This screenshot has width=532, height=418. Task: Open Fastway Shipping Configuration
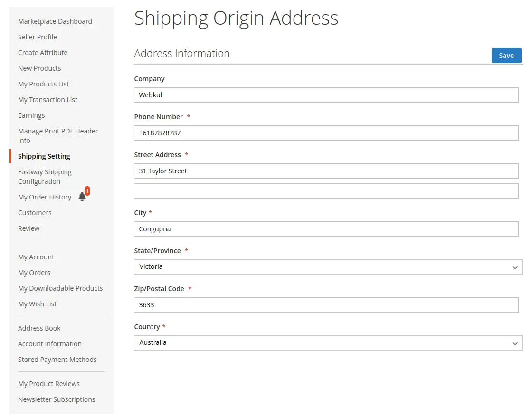(x=45, y=176)
